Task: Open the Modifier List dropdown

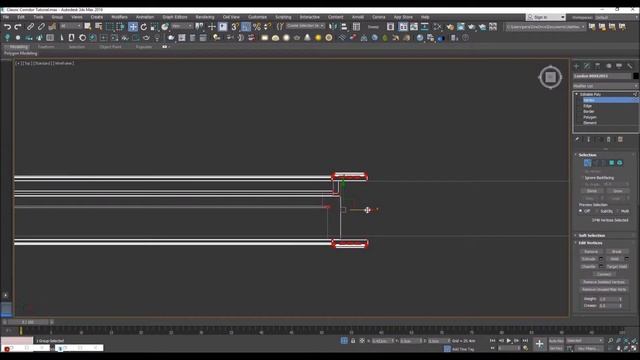Action: click(x=605, y=86)
